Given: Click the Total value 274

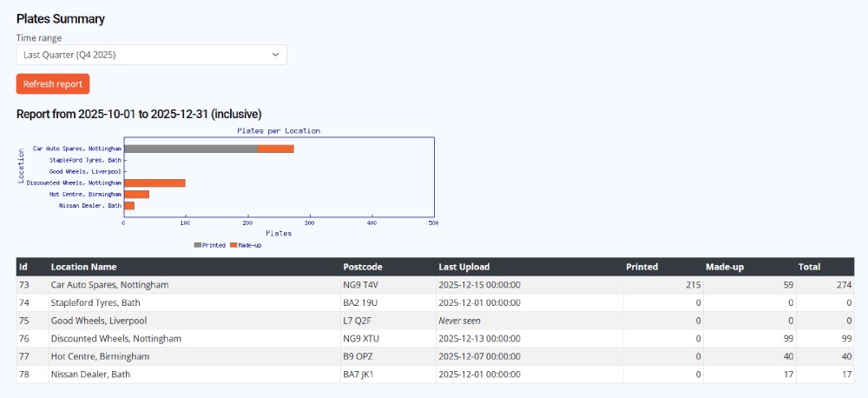Looking at the screenshot, I should pos(845,285).
